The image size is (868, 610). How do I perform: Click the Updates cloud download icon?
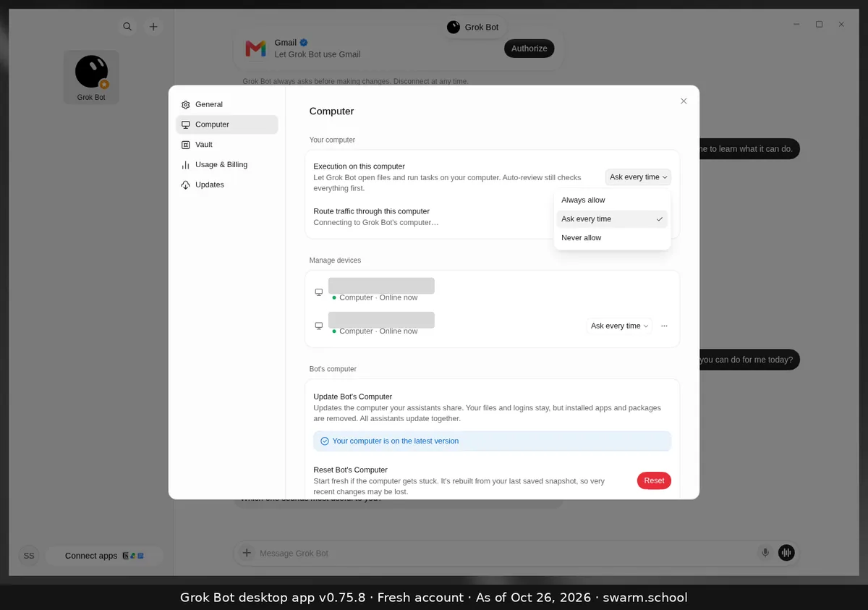[x=186, y=185]
